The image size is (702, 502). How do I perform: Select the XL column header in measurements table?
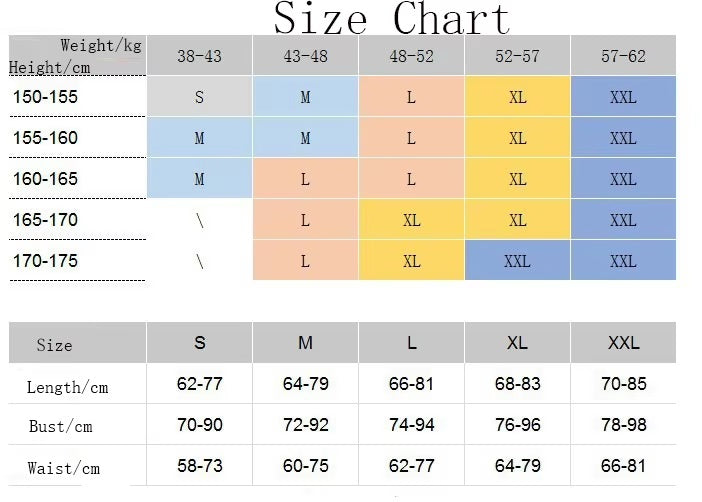click(x=517, y=343)
